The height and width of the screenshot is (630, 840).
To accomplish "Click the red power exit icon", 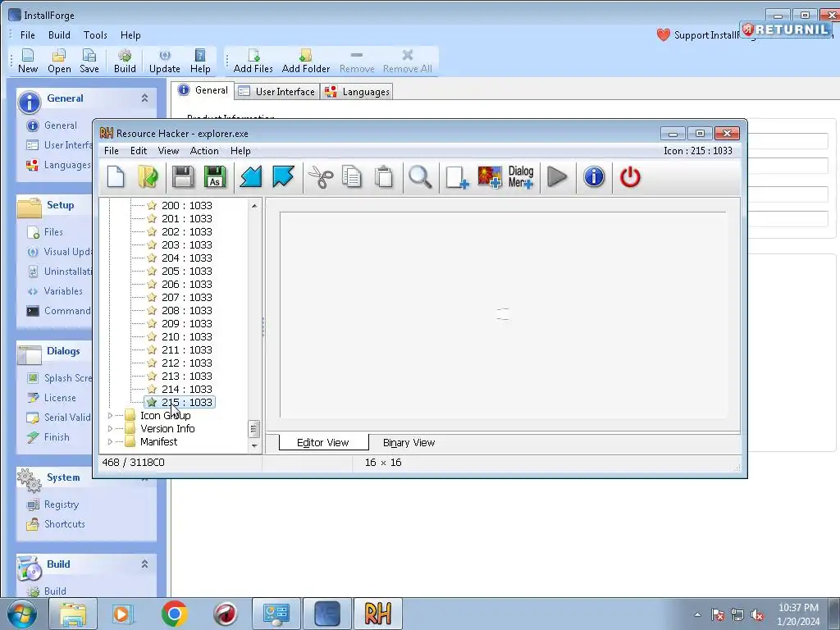I will pos(630,177).
